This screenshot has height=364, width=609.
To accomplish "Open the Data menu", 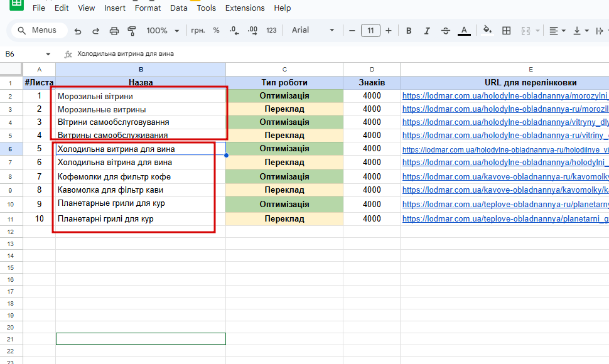I will pos(179,8).
